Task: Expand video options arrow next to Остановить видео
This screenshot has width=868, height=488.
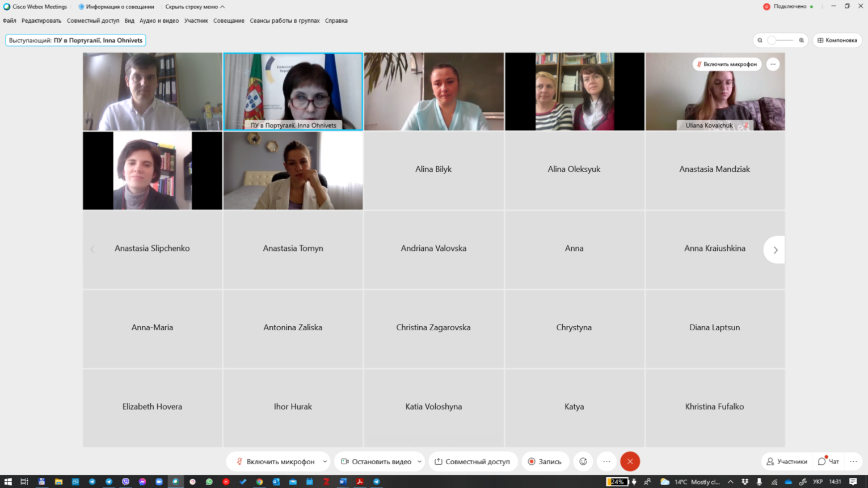Action: click(419, 461)
